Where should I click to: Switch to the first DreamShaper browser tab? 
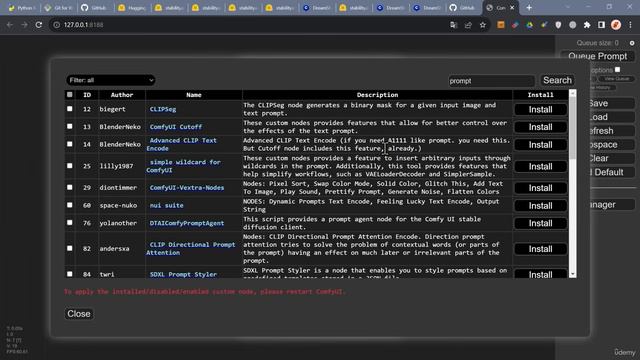coord(317,8)
